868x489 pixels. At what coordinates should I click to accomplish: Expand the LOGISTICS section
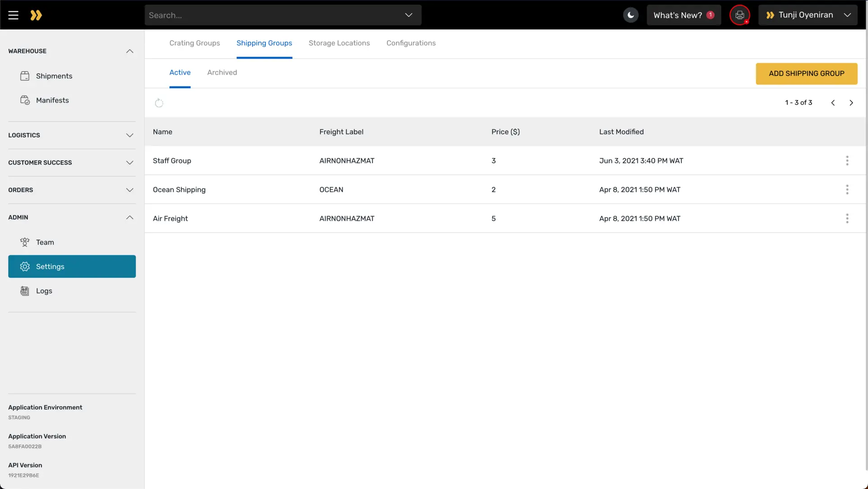pos(72,135)
